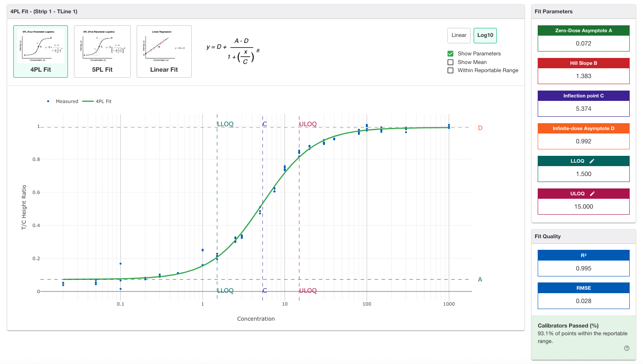Click the ULOQ edit pencil icon
Image resolution: width=643 pixels, height=364 pixels.
pyautogui.click(x=592, y=194)
